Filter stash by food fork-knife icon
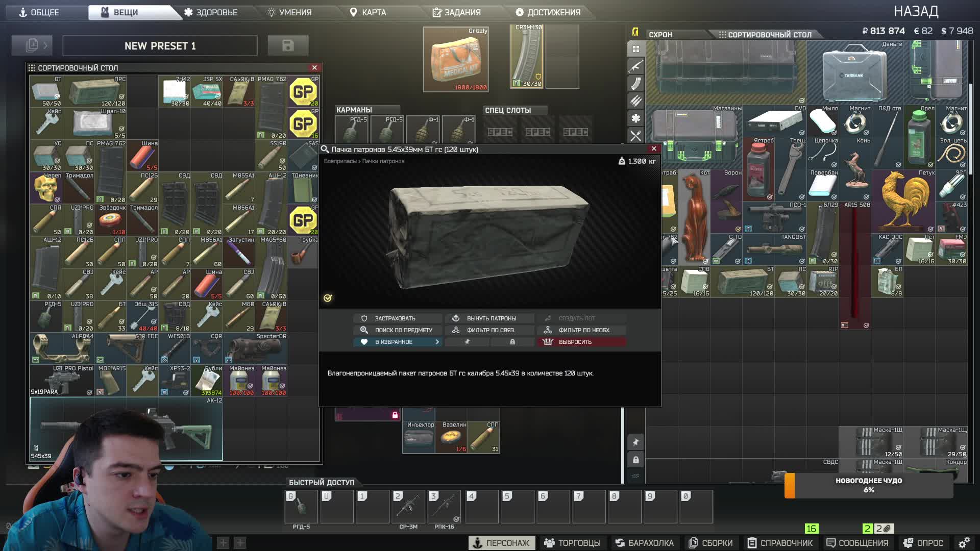Screen dimensions: 980x551 coord(635,136)
